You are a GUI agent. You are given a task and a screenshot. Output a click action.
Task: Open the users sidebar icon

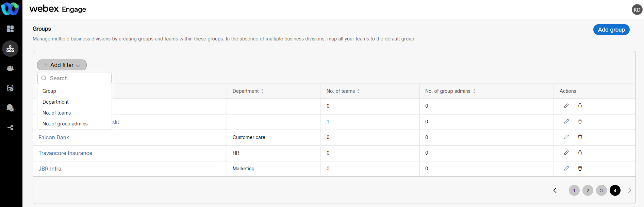point(10,68)
